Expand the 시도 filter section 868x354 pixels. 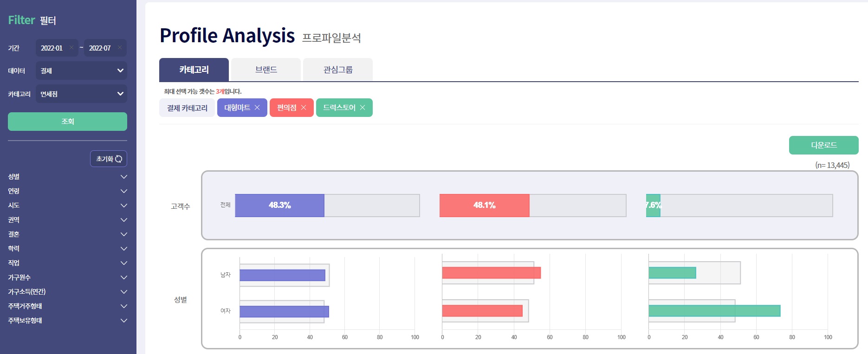tap(67, 206)
